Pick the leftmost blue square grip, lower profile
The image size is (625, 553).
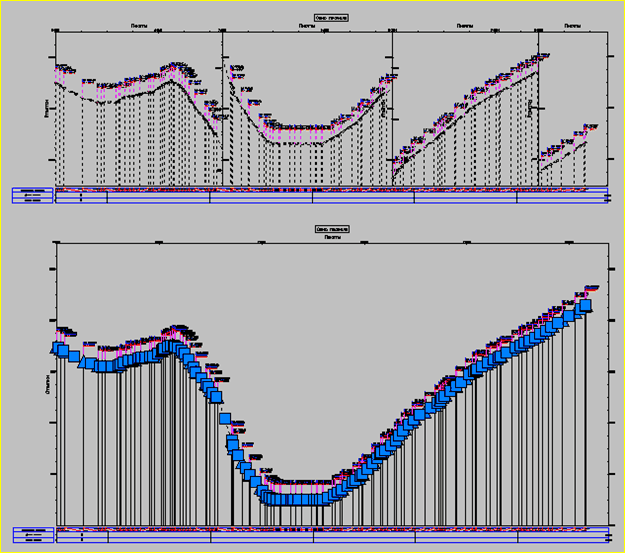61,350
